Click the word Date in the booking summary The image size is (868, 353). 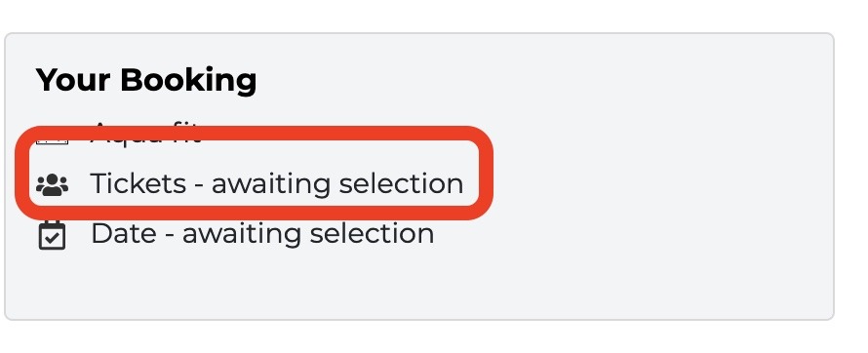(x=124, y=233)
